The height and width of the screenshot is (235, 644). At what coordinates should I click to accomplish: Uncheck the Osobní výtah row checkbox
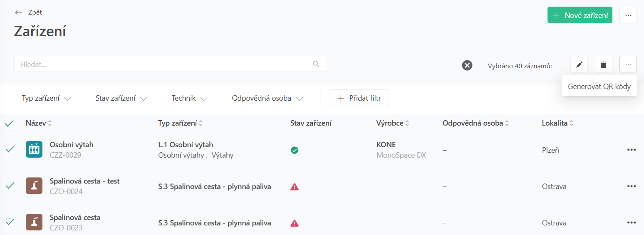[x=10, y=149]
